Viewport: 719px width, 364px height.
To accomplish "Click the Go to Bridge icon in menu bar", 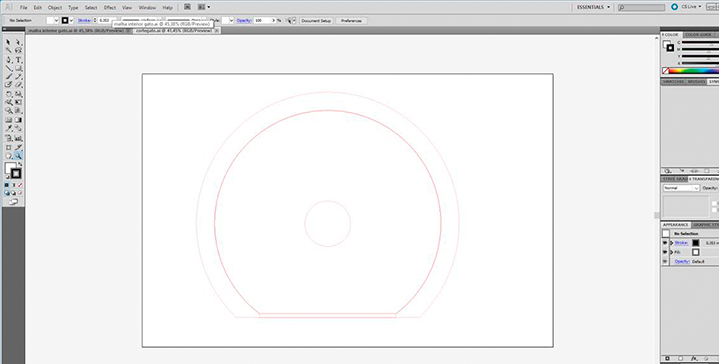I will point(187,7).
